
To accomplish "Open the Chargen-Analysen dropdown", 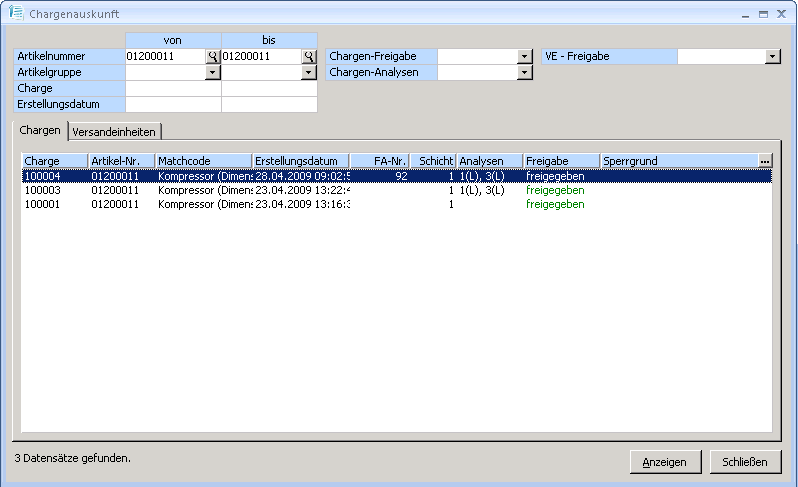I will click(525, 73).
